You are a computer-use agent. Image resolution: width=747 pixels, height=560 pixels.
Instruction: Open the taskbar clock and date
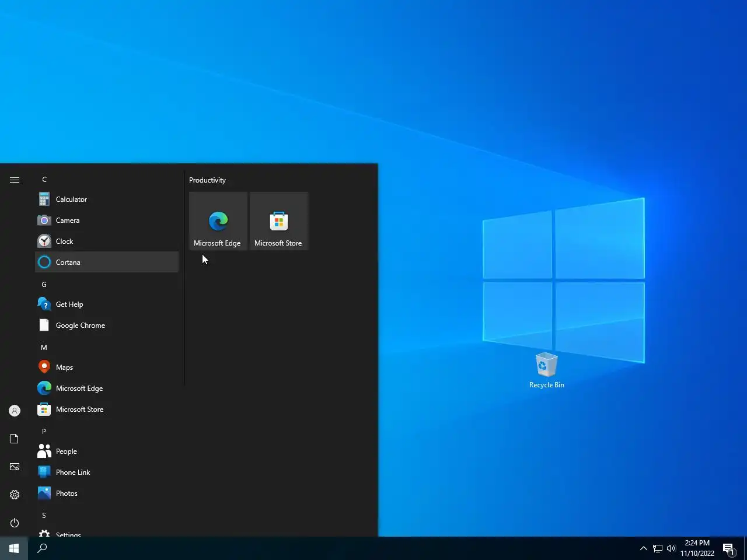pos(697,548)
